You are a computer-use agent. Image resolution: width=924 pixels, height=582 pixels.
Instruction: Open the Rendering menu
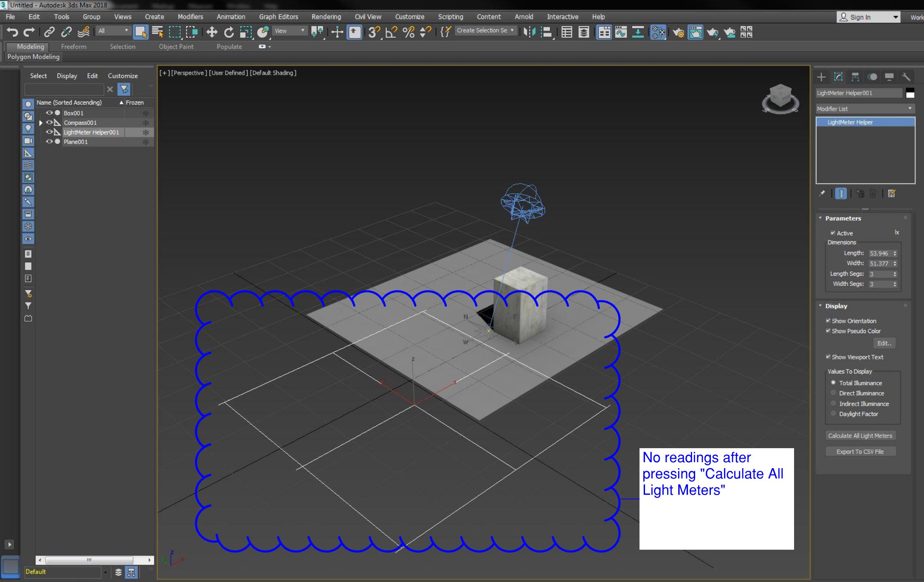[x=326, y=17]
